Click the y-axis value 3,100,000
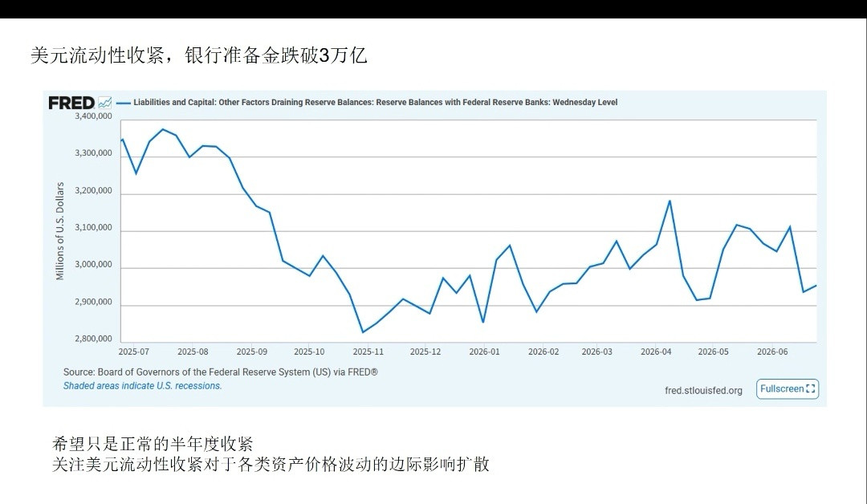867x504 pixels. [x=93, y=228]
